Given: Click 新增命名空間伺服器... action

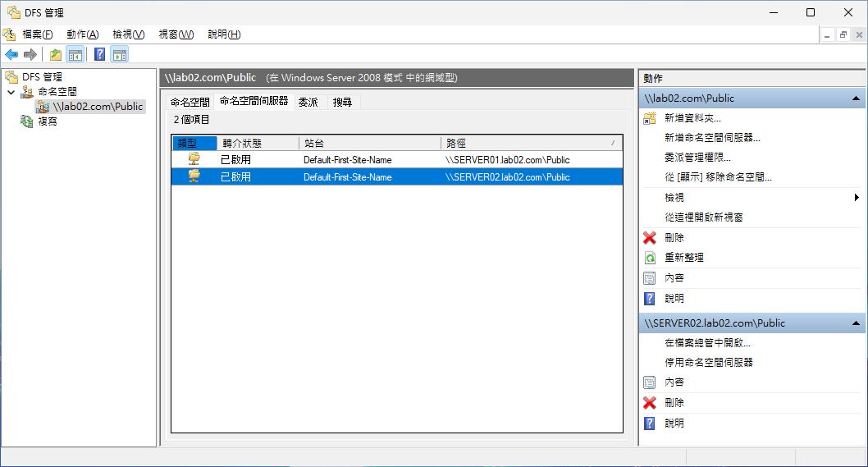Looking at the screenshot, I should pos(712,138).
